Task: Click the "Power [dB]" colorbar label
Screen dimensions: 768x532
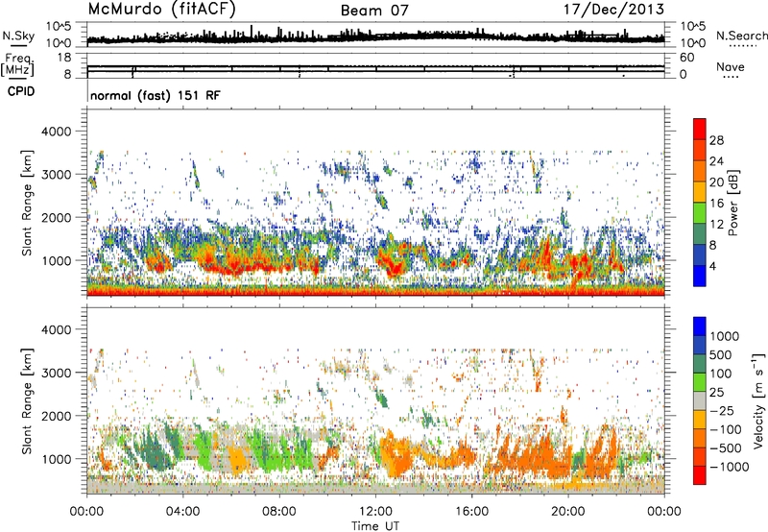Action: [732, 203]
